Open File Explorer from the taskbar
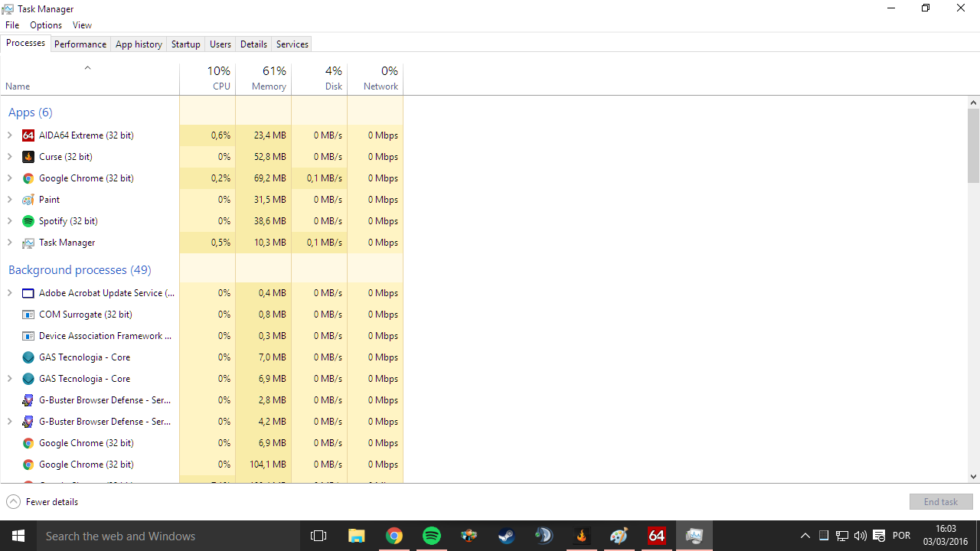This screenshot has height=551, width=980. pos(357,536)
